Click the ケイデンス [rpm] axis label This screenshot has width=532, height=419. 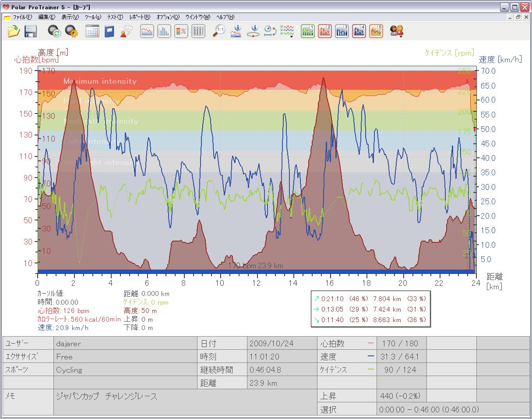[x=449, y=53]
